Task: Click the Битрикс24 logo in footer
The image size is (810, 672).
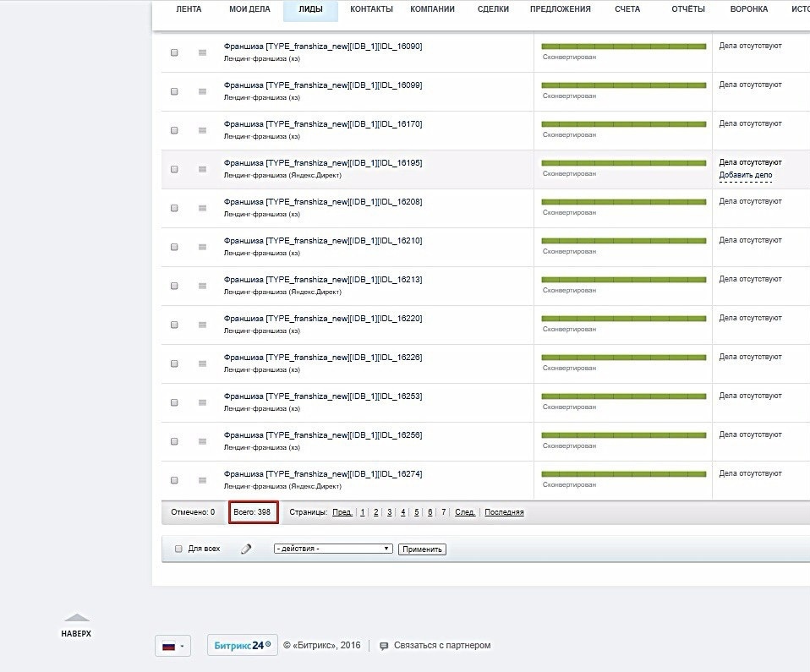Action: point(243,645)
